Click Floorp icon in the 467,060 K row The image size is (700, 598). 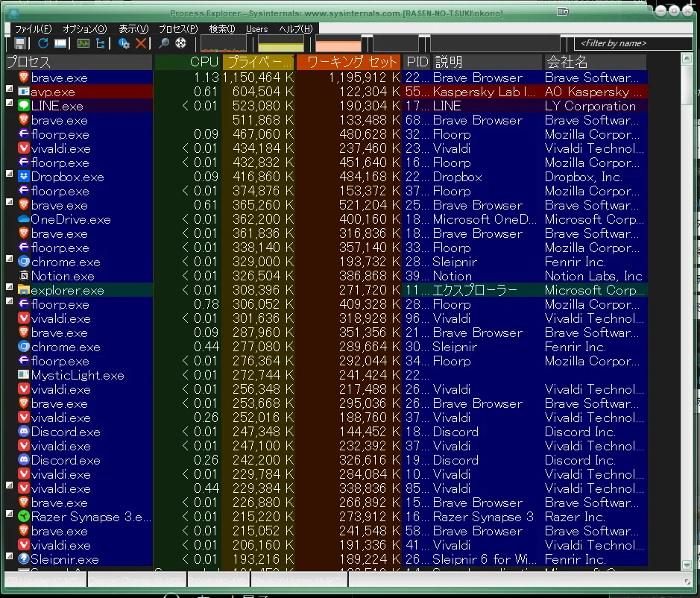click(24, 134)
